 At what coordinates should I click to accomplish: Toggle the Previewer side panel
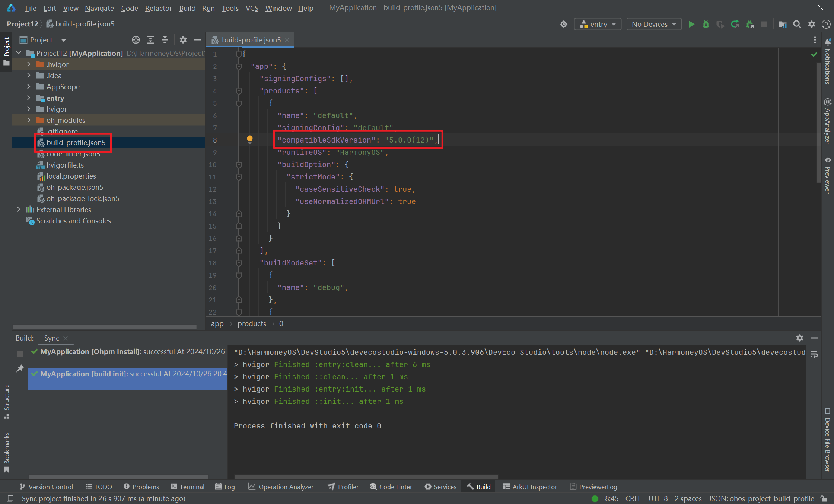point(827,175)
